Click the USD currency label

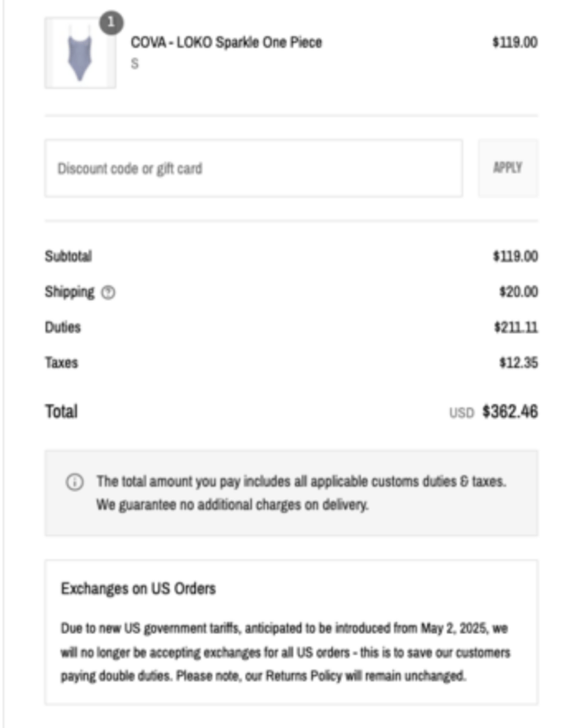(462, 413)
